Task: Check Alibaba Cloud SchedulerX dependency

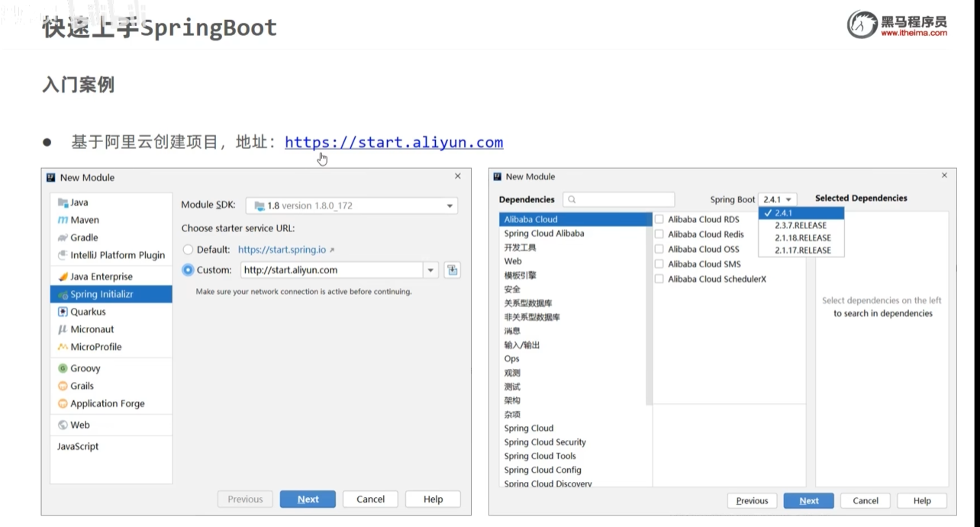Action: [x=659, y=279]
